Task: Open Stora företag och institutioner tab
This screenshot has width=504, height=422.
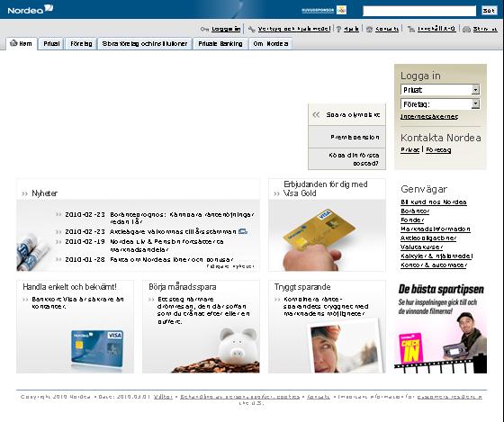Action: click(x=145, y=44)
